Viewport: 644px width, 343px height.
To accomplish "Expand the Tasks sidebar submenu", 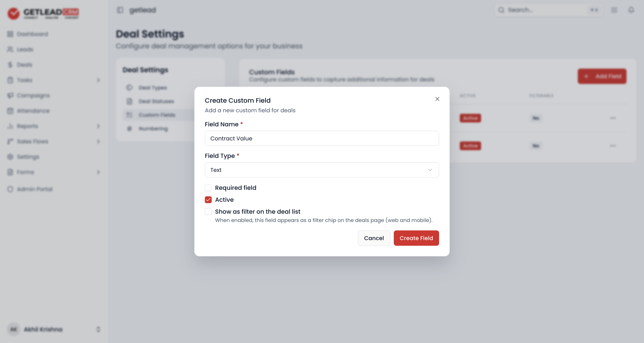I will point(98,80).
